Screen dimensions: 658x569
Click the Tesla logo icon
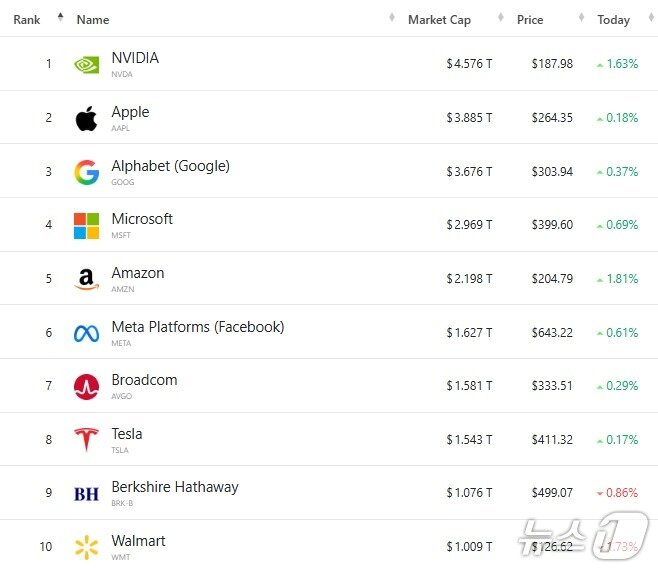coord(86,440)
